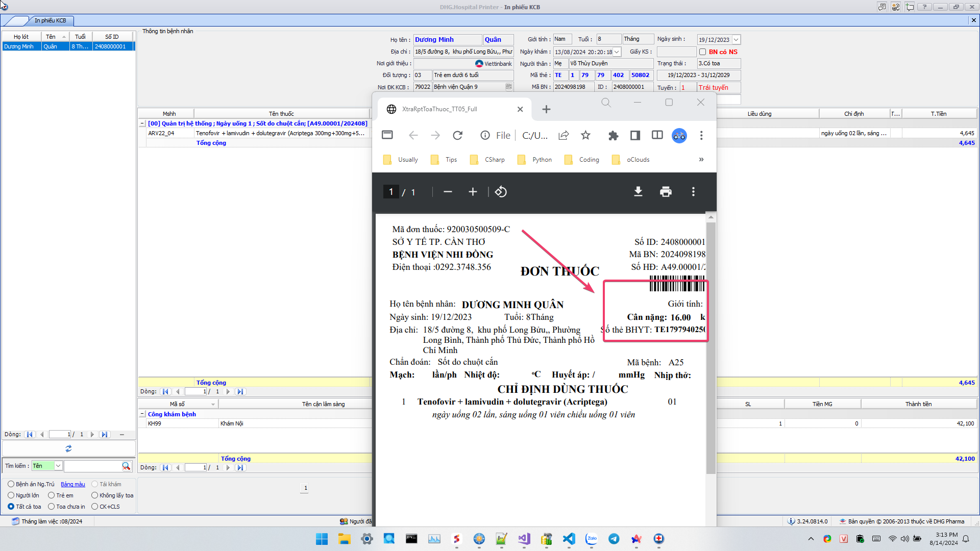Zoom in on the PDF document

pyautogui.click(x=473, y=192)
